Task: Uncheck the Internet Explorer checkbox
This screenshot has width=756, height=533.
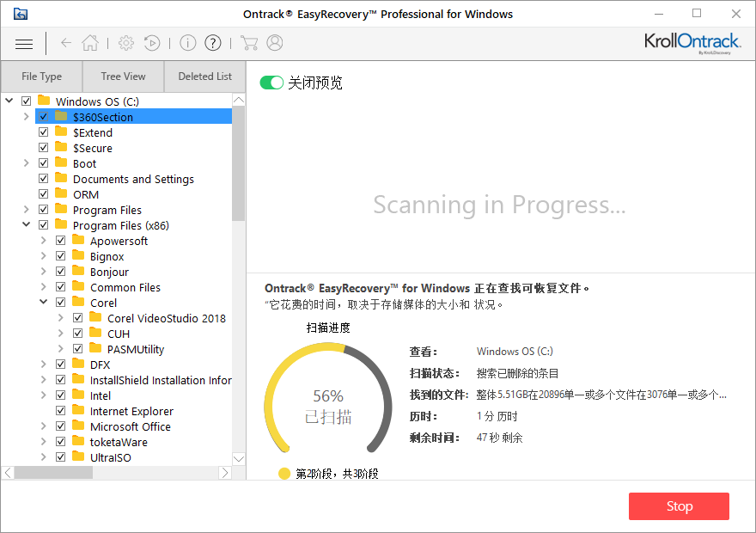Action: (x=61, y=410)
